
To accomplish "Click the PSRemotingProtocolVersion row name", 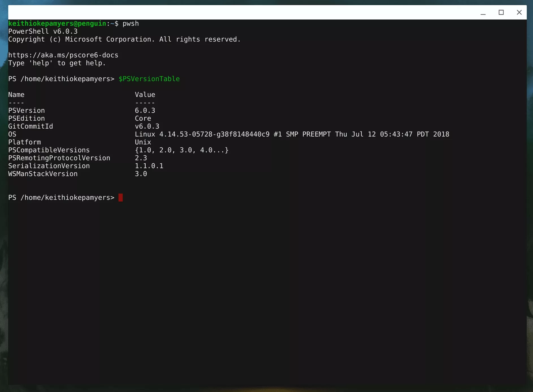I will point(59,158).
